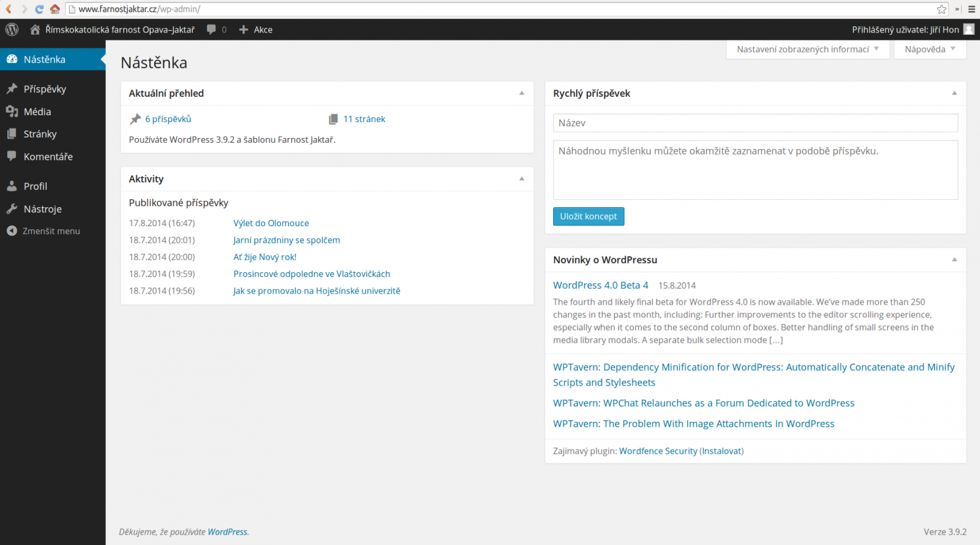980x545 pixels.
Task: Open the Stránky menu item
Action: click(53, 134)
